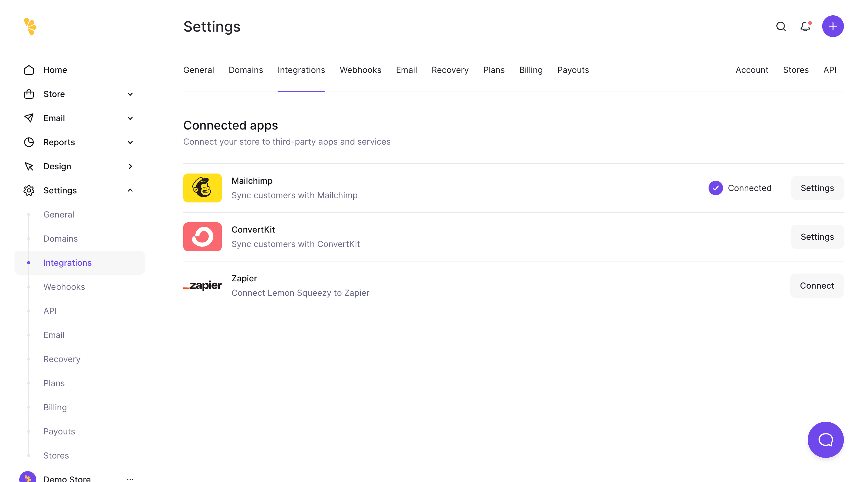The width and height of the screenshot is (868, 482).
Task: Select the Webhooks tab
Action: coord(360,70)
